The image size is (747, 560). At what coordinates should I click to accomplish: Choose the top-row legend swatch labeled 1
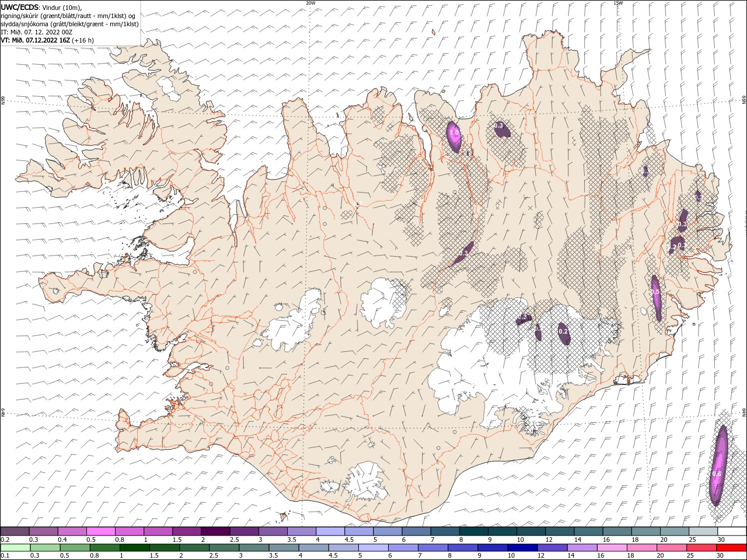[158, 531]
